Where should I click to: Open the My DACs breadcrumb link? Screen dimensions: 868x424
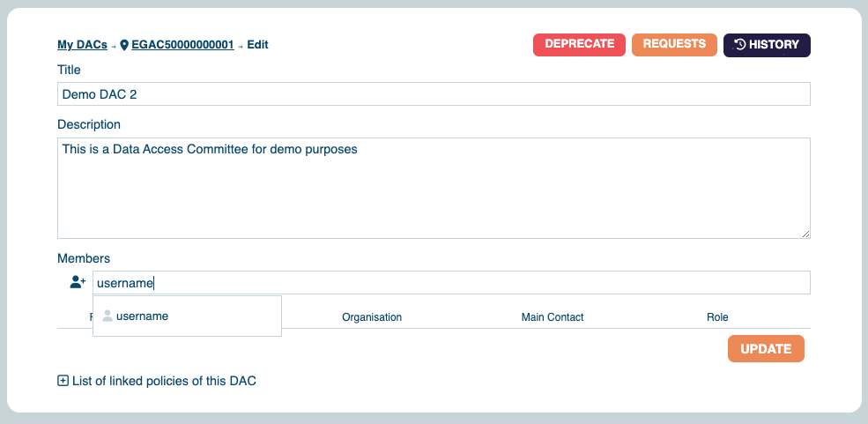coord(82,45)
